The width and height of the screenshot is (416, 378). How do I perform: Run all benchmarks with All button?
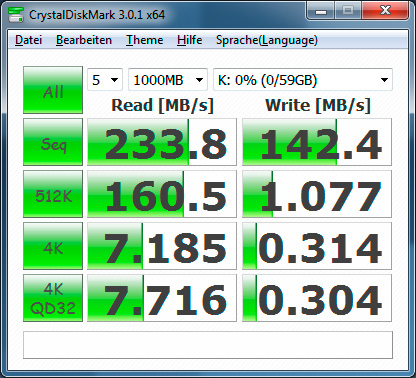coord(53,90)
